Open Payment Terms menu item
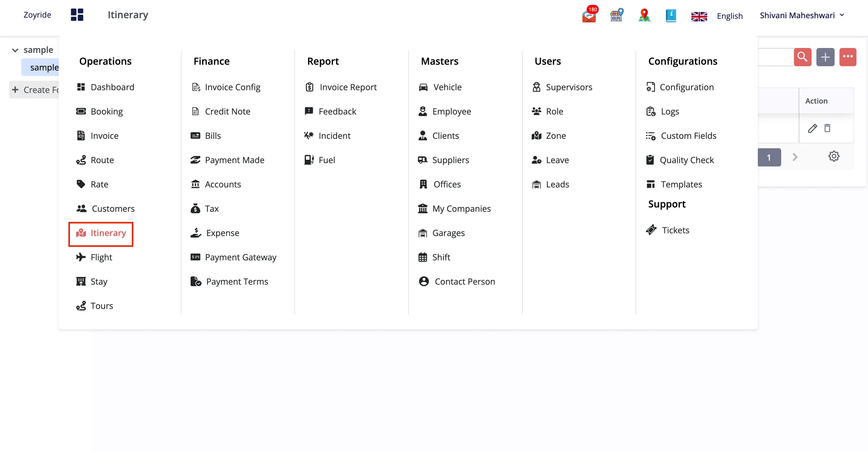 pyautogui.click(x=230, y=281)
